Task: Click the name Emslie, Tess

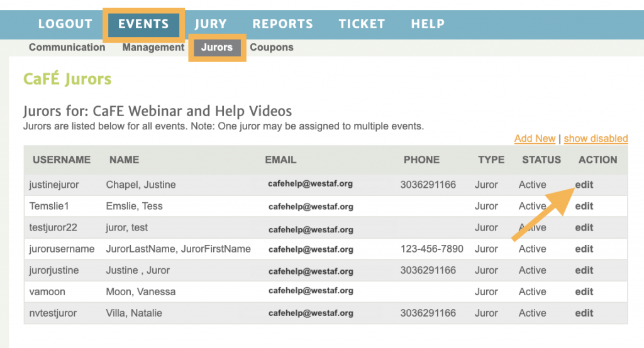Action: pos(135,206)
